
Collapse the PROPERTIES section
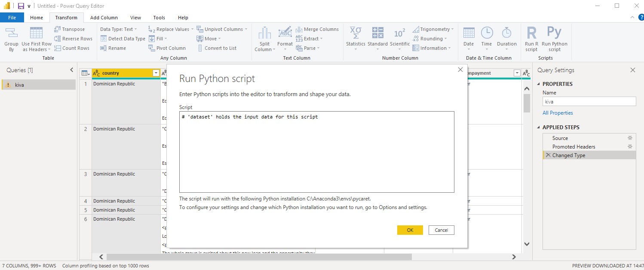coord(539,84)
